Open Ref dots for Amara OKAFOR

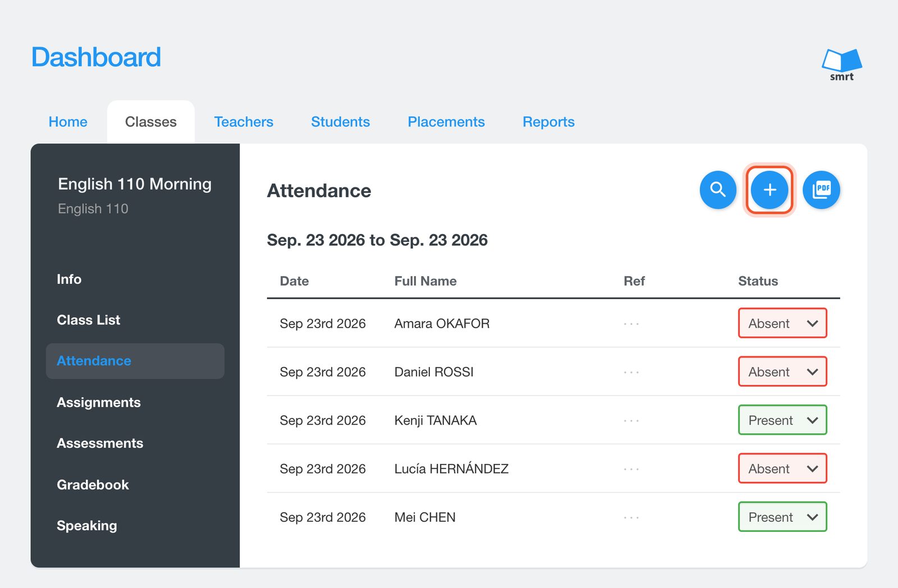(631, 324)
